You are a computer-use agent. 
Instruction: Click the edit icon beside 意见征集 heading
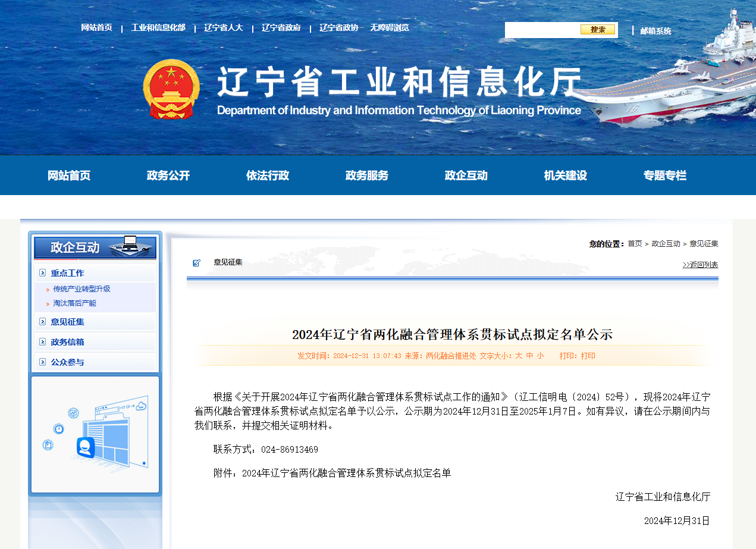197,262
